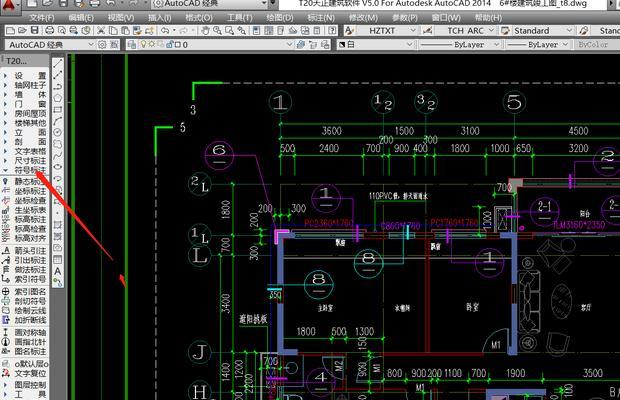Click the Cut scissors icon
The height and width of the screenshot is (400, 620).
(x=101, y=30)
